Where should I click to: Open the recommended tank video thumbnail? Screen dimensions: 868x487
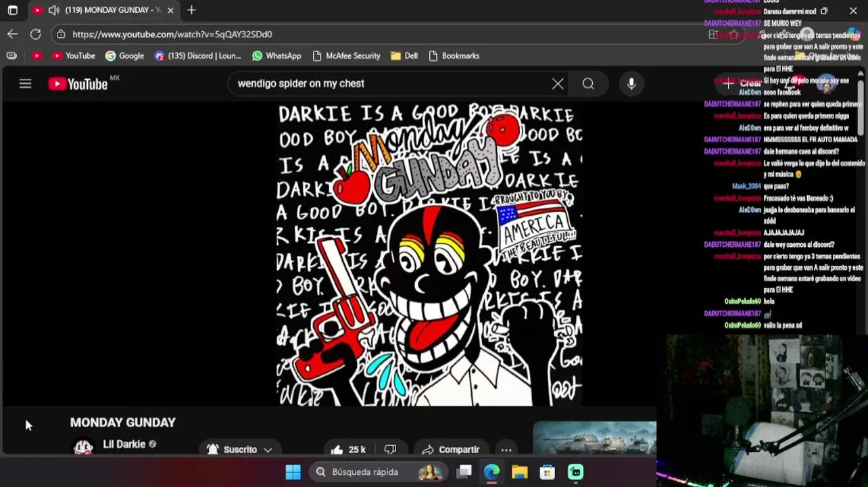(595, 438)
